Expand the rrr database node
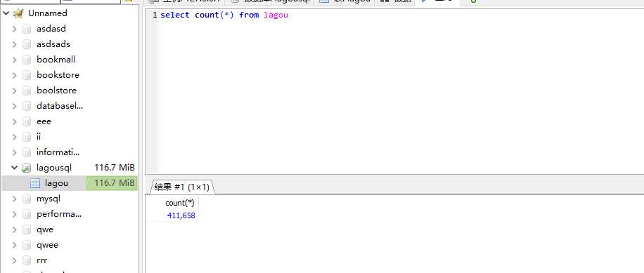This screenshot has height=273, width=644. (x=14, y=260)
